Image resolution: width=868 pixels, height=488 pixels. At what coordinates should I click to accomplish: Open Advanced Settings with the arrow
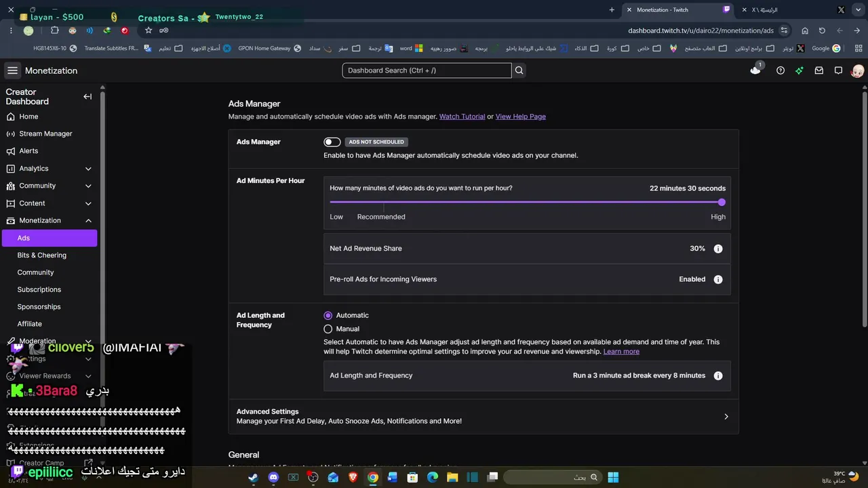(726, 417)
